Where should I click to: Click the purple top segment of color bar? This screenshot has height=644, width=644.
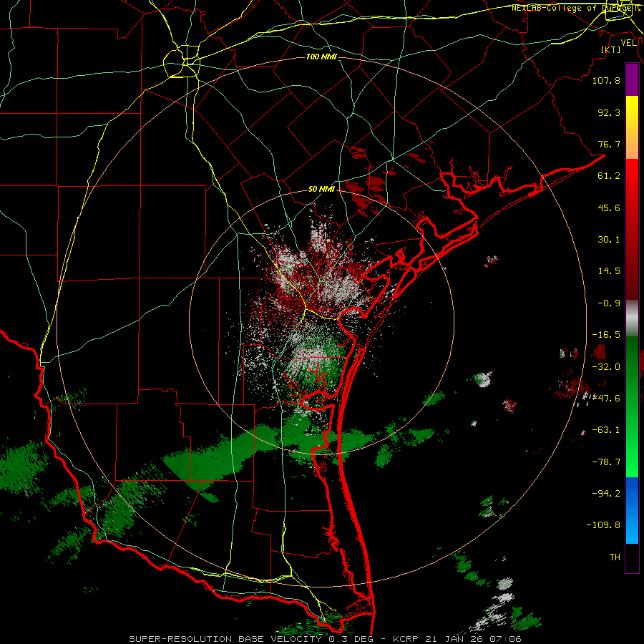click(632, 79)
